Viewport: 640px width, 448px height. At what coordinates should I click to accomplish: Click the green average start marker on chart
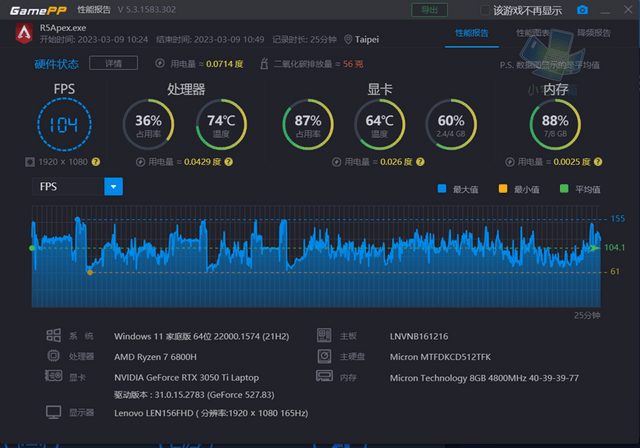click(x=32, y=248)
